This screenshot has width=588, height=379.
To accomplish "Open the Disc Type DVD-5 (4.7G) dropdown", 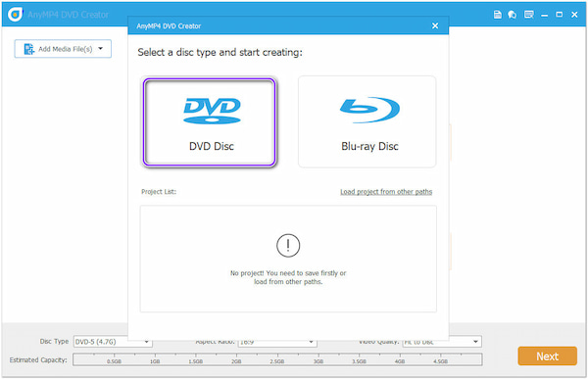I will coord(113,342).
